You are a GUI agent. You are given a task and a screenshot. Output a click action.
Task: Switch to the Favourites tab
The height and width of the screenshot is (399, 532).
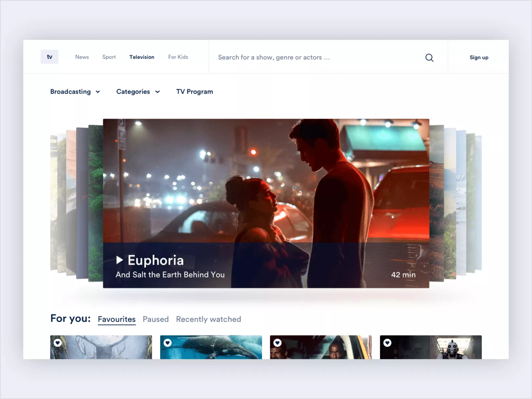tap(117, 319)
